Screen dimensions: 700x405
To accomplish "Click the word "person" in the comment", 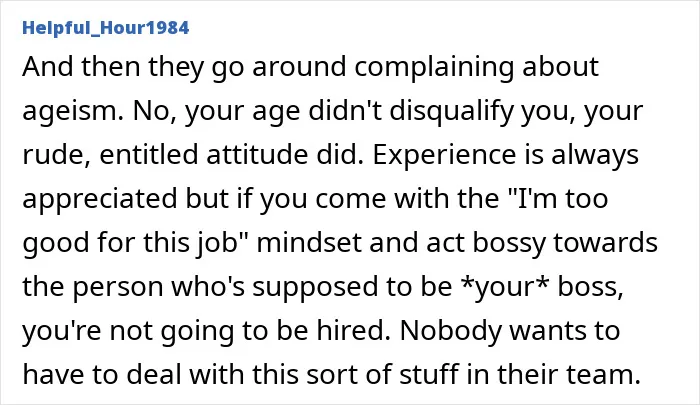I will click(117, 288).
